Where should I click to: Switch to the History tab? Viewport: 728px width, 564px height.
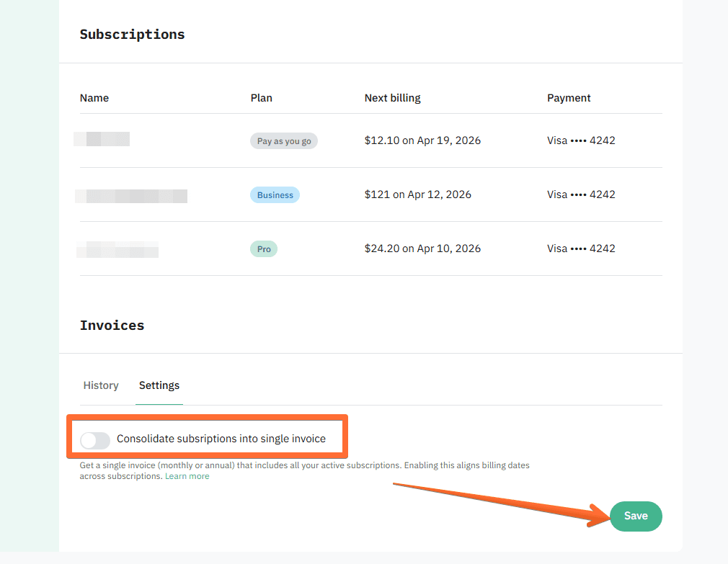101,385
